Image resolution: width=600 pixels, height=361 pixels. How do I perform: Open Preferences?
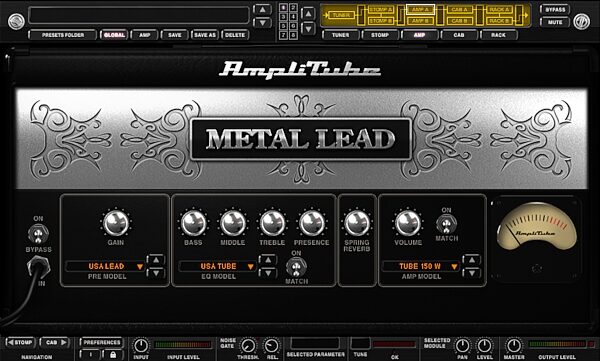pyautogui.click(x=102, y=342)
